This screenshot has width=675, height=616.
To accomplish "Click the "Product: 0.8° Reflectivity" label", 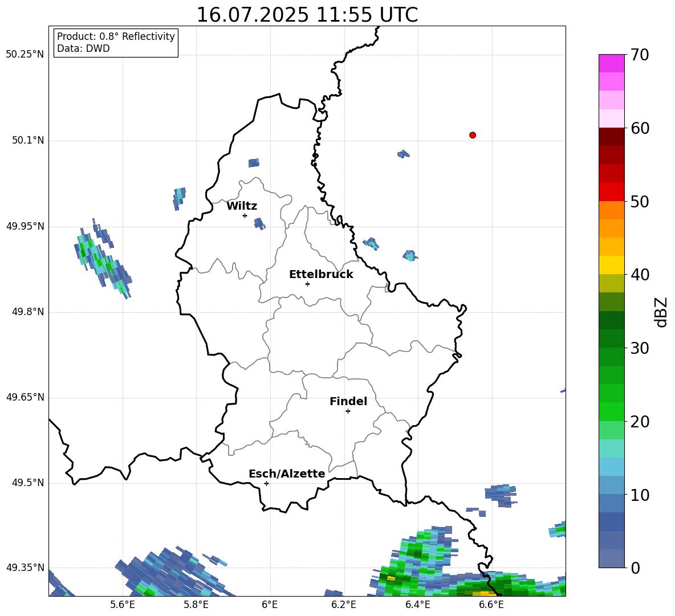I will click(116, 36).
